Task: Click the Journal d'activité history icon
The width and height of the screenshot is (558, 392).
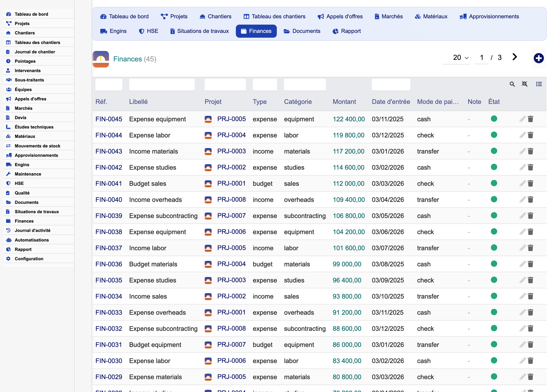Action: 8,230
